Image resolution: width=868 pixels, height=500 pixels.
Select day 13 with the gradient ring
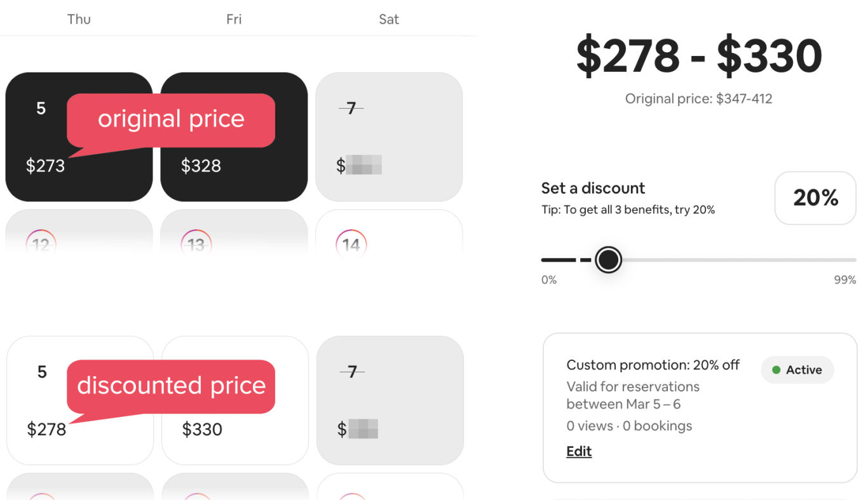pos(196,243)
